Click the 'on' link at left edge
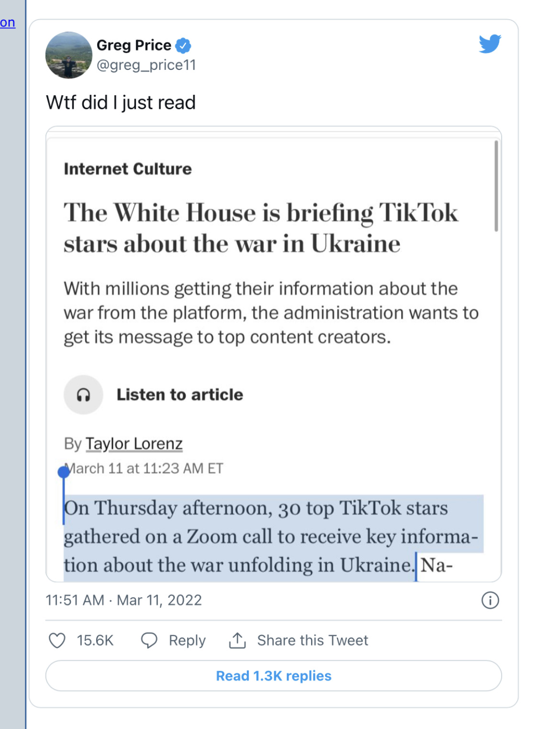The image size is (560, 729). [8, 22]
